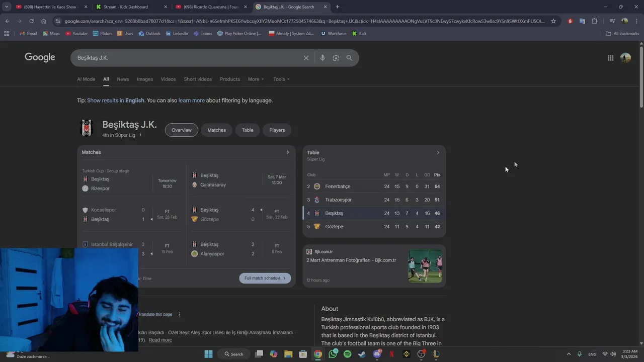Open Google Lens image search icon
This screenshot has height=362, width=644.
tap(336, 58)
